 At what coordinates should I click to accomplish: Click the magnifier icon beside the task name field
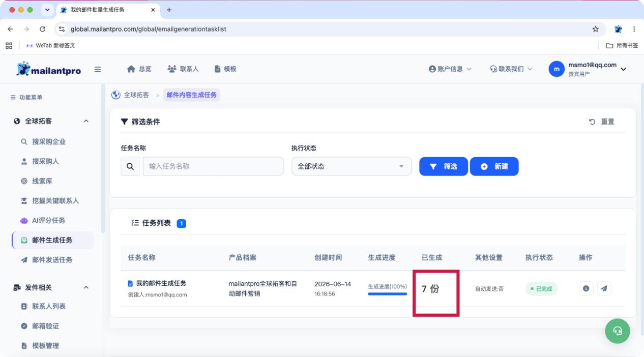(130, 166)
